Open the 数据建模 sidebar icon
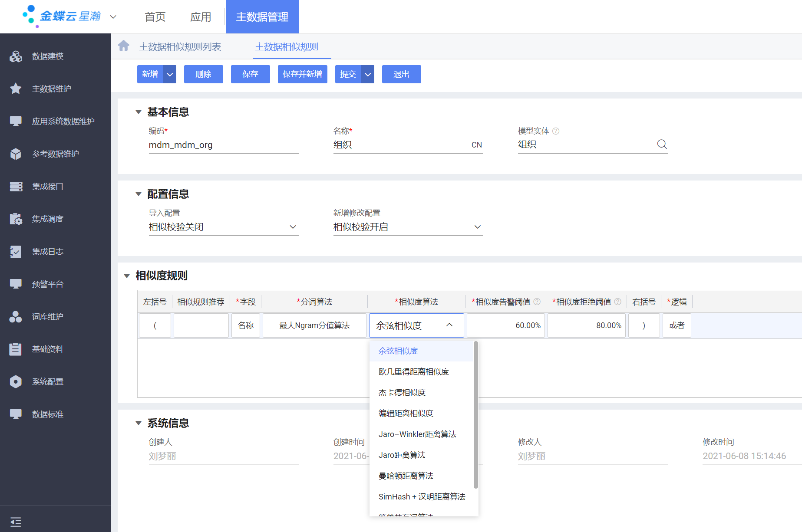 pyautogui.click(x=16, y=56)
